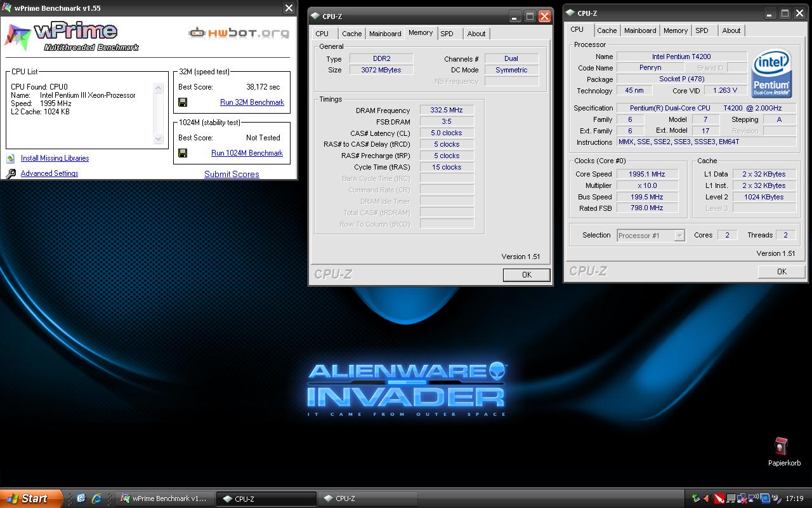Open About tab in right CPU-Z window

click(731, 30)
